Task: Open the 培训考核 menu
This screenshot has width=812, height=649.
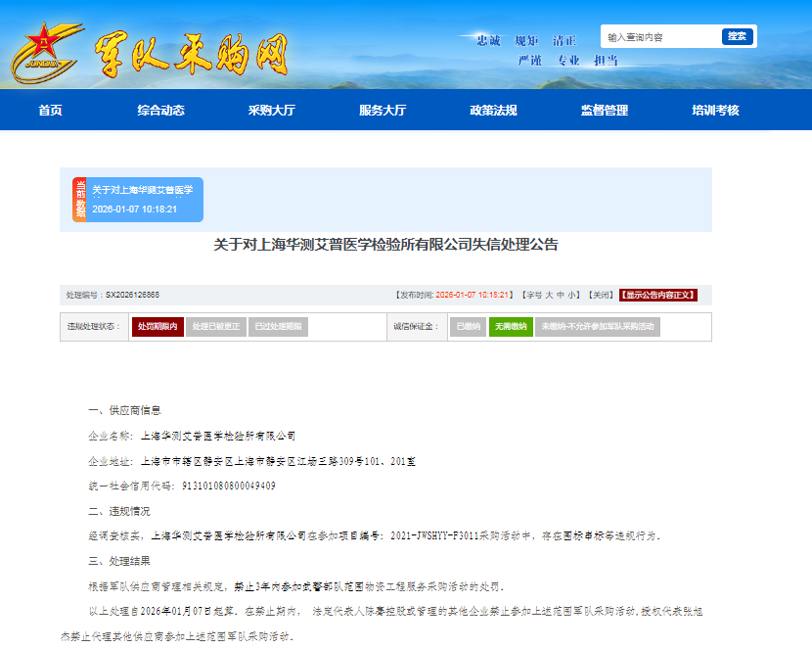Action: [x=715, y=110]
